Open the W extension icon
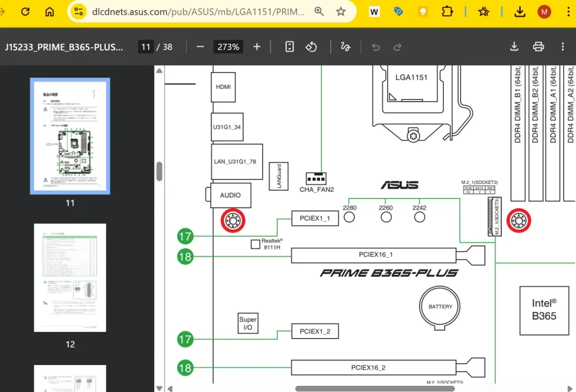 coord(374,12)
